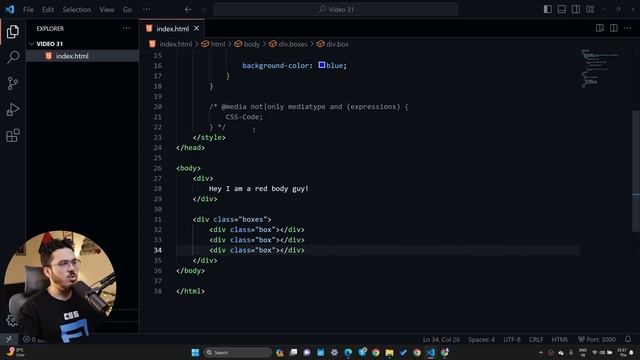Switch to the index.html editor tab
The height and width of the screenshot is (360, 640).
(x=173, y=29)
